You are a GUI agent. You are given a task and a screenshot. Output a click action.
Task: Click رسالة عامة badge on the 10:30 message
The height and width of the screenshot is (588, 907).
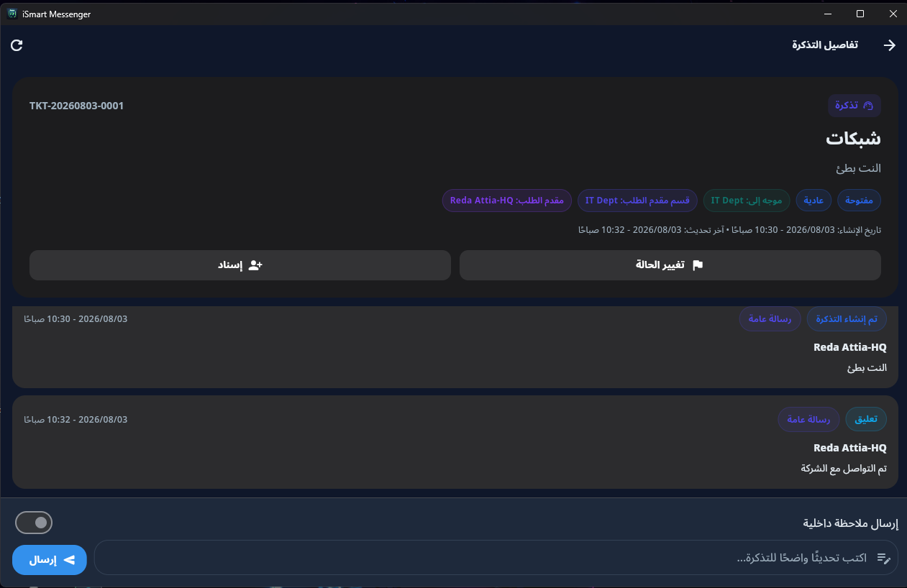click(x=770, y=319)
